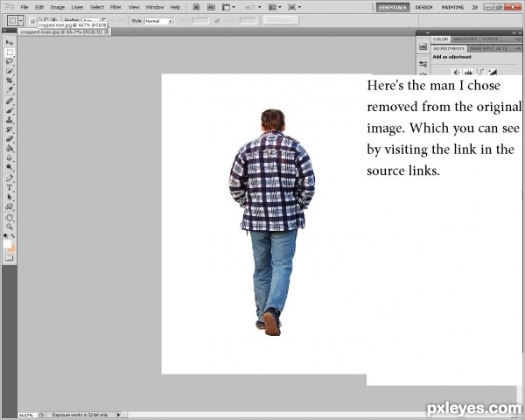Open the View menu
525x420 pixels.
[134, 7]
